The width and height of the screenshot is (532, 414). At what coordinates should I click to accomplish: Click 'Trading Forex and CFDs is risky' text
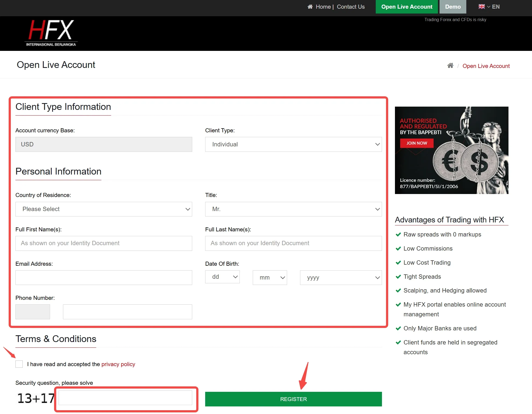(455, 19)
